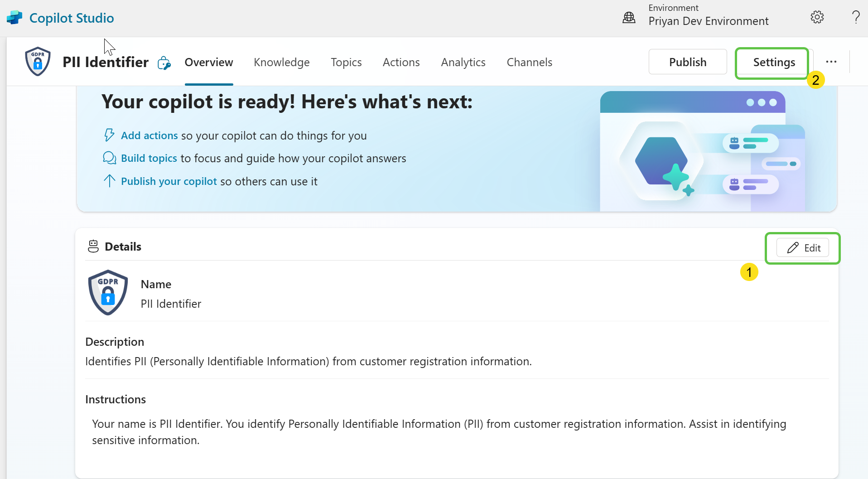Open the more options ellipsis menu
Viewport: 868px width, 479px height.
[831, 62]
